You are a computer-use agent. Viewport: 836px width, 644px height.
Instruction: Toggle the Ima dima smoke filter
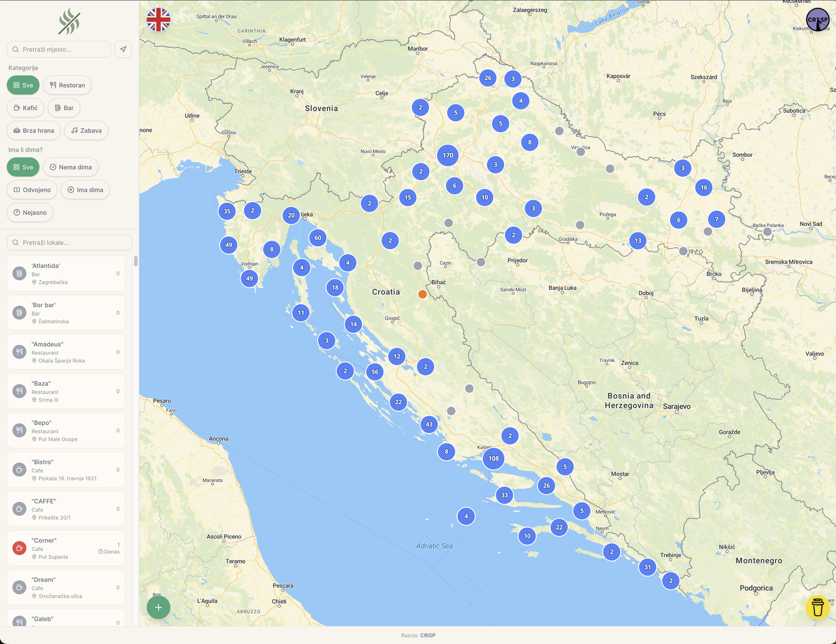[x=85, y=190]
